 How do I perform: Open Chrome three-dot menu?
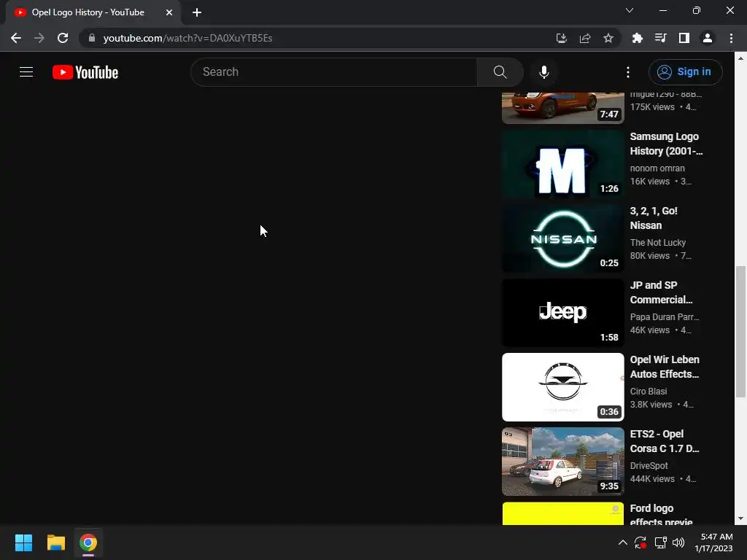pos(731,38)
